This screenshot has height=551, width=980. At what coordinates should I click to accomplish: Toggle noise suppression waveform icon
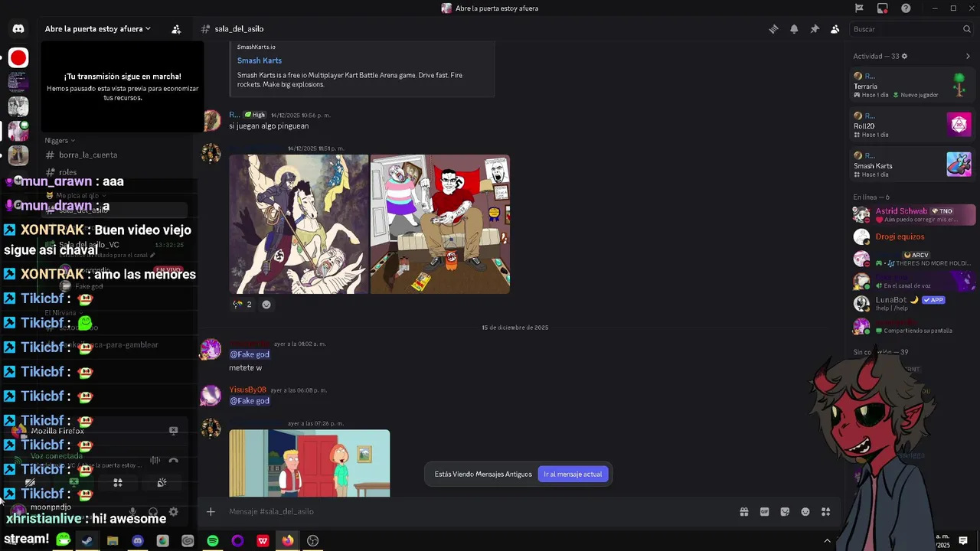tap(155, 461)
